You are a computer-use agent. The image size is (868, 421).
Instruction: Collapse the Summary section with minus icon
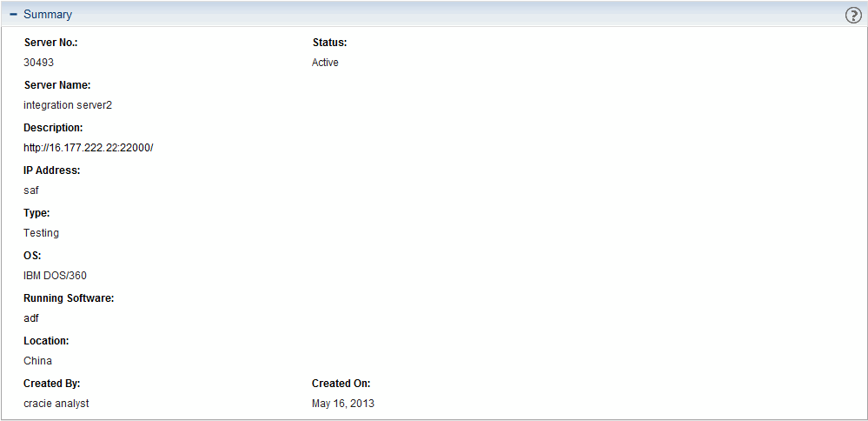(x=14, y=15)
